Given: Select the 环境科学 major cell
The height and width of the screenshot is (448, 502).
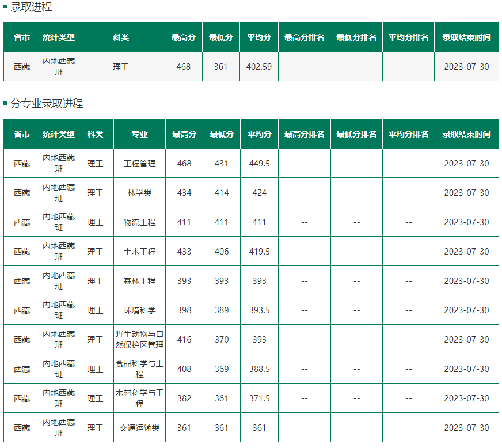Looking at the screenshot, I should 139,310.
